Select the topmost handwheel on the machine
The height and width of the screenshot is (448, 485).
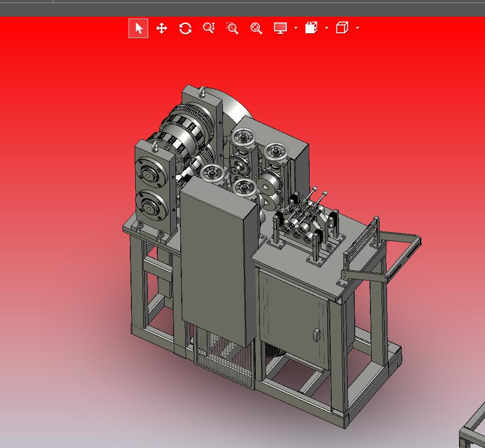tap(244, 137)
